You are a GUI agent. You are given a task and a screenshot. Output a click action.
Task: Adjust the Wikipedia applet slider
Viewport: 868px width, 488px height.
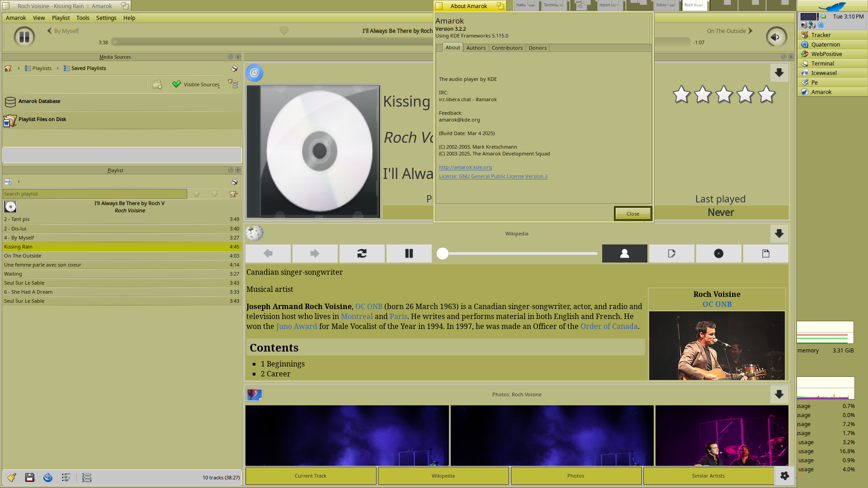coord(517,253)
